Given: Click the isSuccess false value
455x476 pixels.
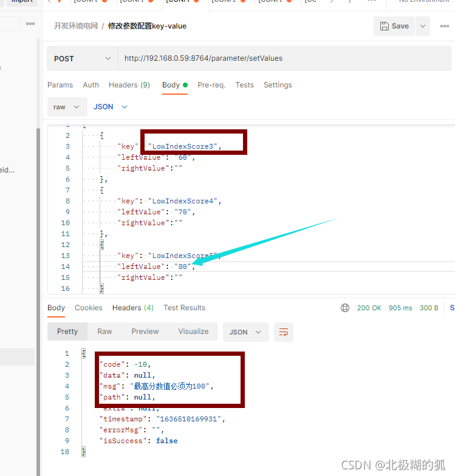Looking at the screenshot, I should (x=166, y=441).
